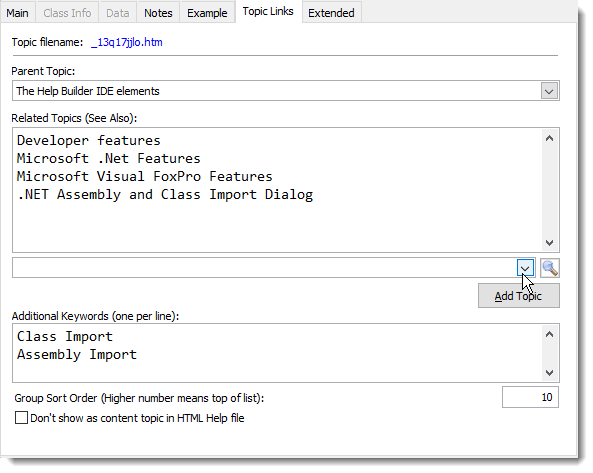Click down arrow in Additional Keywords scrollbar
593x473 pixels.
point(550,373)
